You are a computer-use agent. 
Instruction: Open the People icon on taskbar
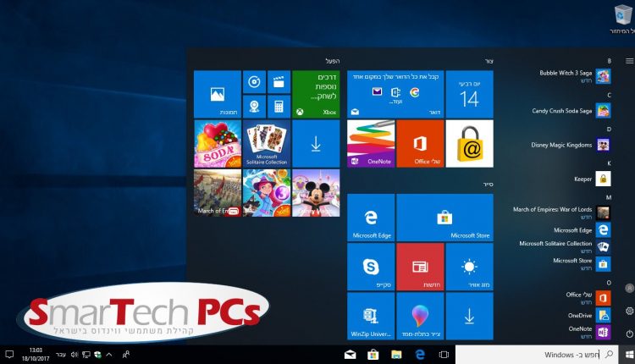tap(126, 355)
